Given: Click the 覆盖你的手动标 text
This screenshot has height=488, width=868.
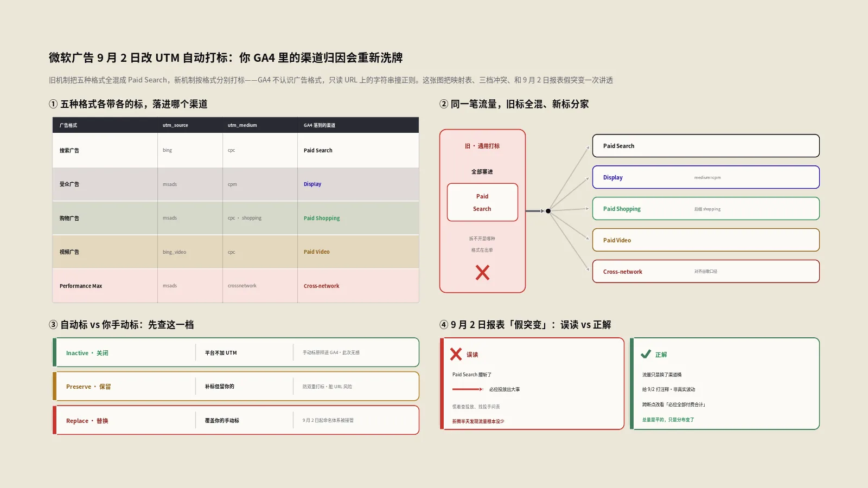Looking at the screenshot, I should click(222, 421).
